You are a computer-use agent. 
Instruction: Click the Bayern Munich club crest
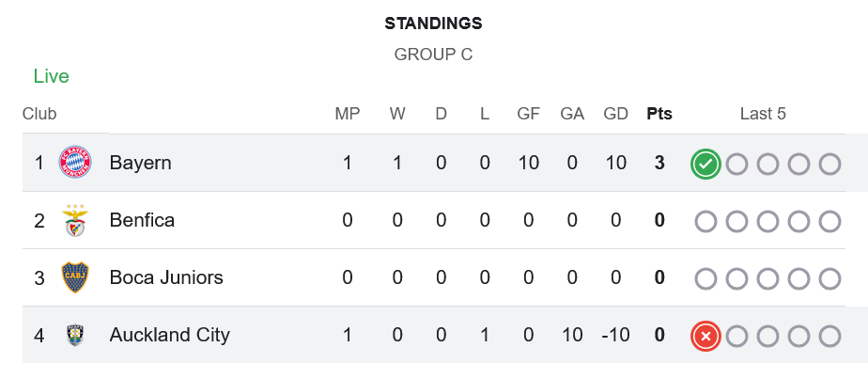click(x=75, y=163)
